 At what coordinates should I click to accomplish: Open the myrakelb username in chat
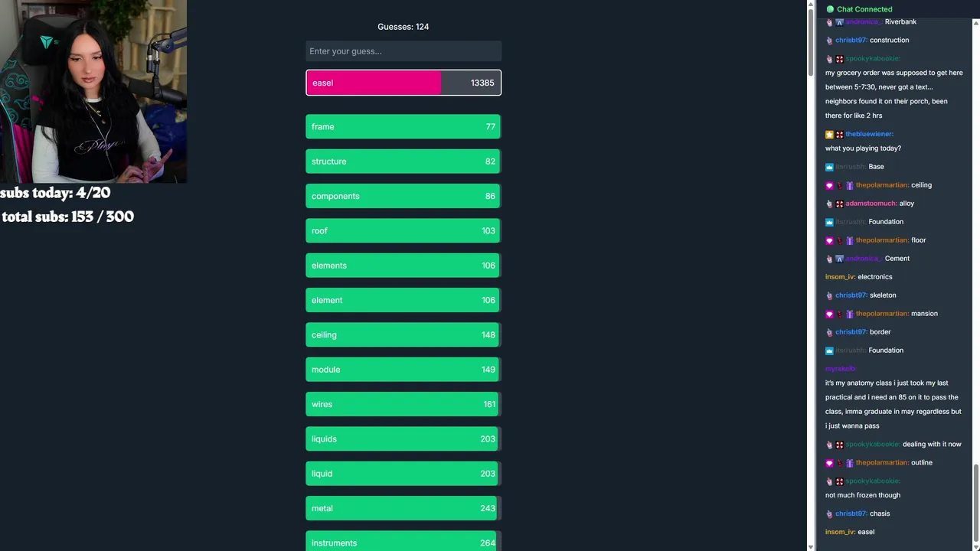[x=841, y=369]
